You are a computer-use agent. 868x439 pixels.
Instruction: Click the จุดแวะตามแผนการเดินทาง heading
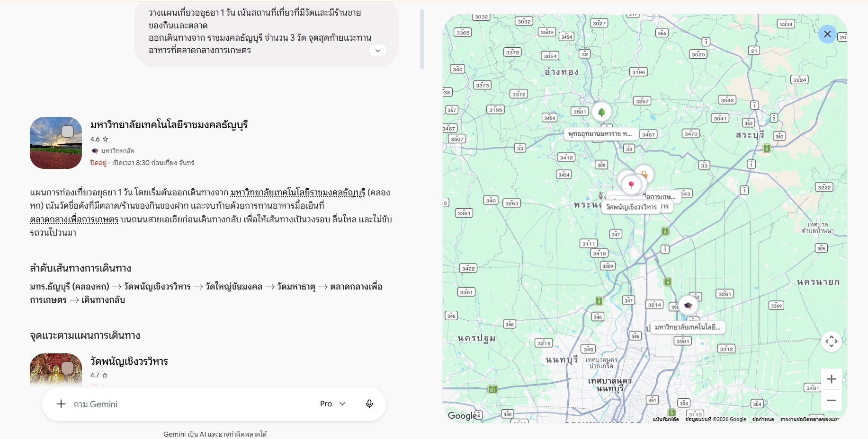click(x=85, y=335)
